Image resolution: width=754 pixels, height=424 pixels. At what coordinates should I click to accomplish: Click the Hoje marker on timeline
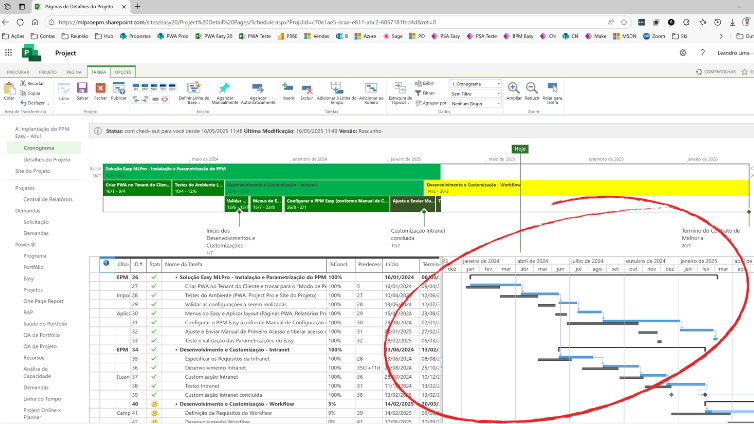520,149
